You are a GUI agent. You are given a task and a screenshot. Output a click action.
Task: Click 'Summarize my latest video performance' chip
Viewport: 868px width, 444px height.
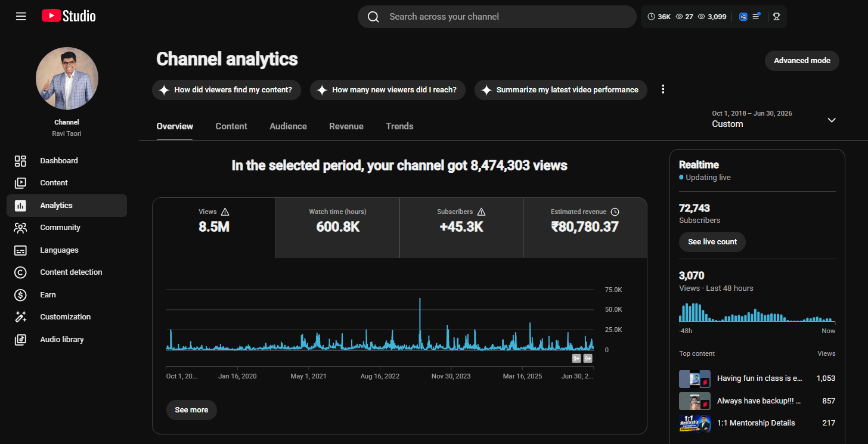click(x=561, y=90)
